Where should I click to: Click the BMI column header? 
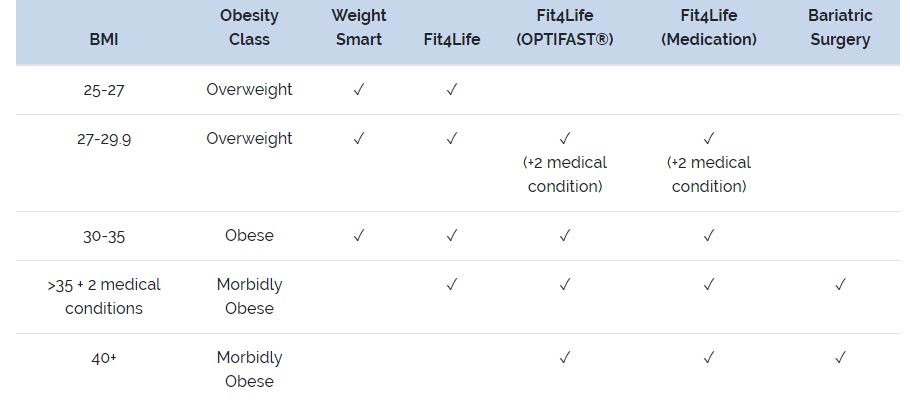104,40
